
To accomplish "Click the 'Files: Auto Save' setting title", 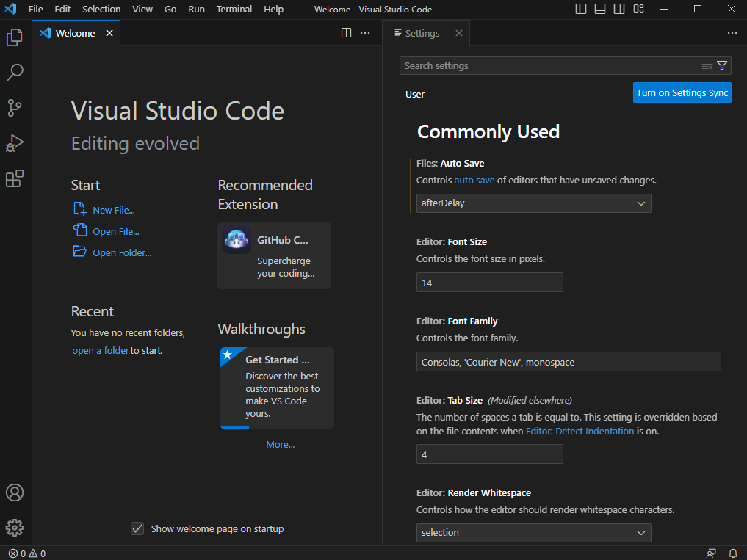I will pos(450,164).
